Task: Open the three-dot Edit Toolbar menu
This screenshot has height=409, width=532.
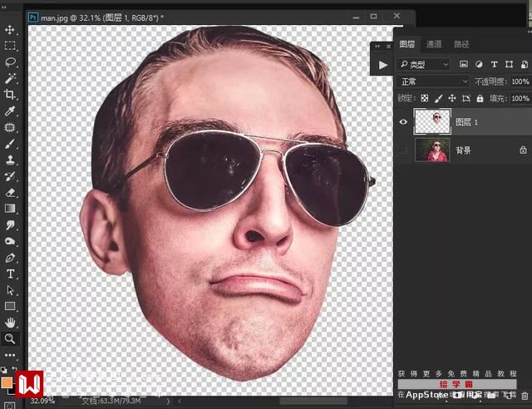Action: (9, 355)
